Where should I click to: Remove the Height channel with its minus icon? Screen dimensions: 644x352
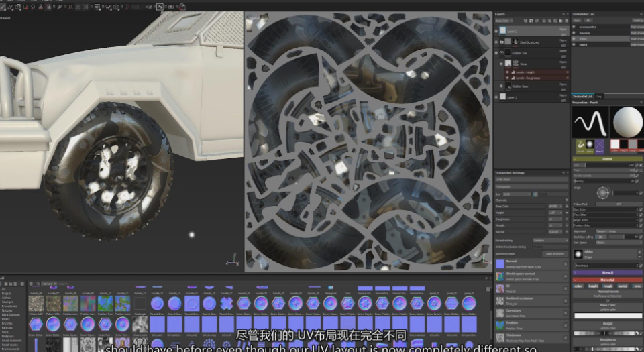point(567,213)
